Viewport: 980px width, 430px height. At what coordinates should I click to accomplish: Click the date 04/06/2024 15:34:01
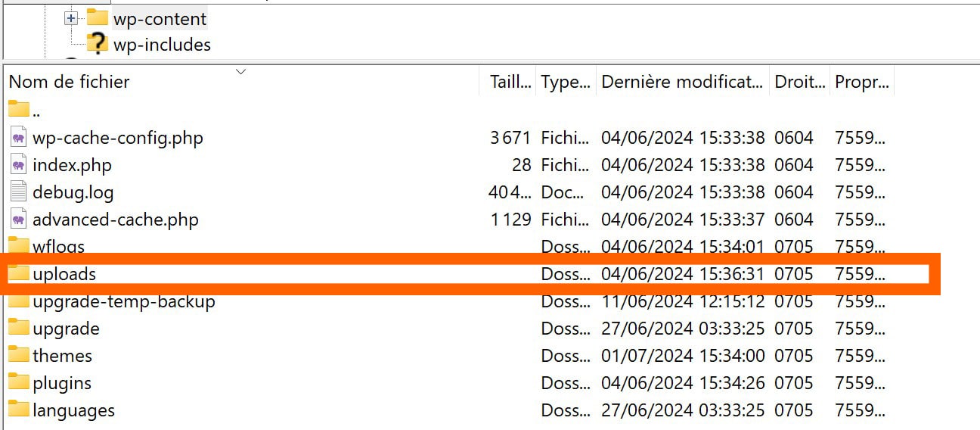[682, 247]
